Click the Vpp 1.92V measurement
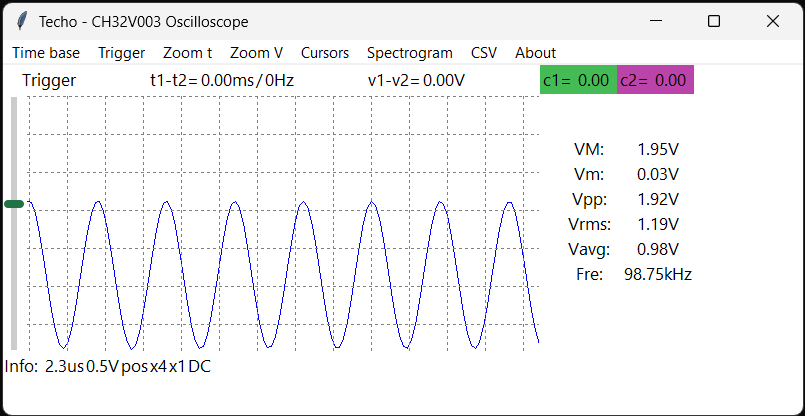805x416 pixels. [626, 199]
